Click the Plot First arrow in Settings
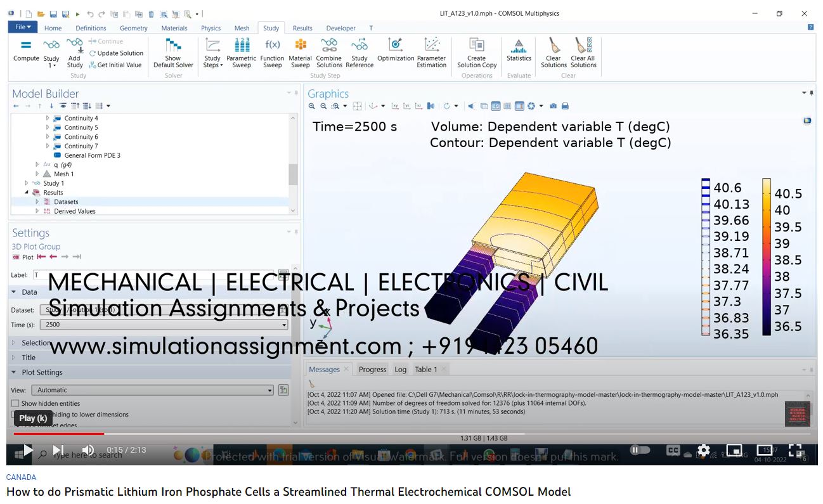Image resolution: width=823 pixels, height=504 pixels. coord(41,257)
